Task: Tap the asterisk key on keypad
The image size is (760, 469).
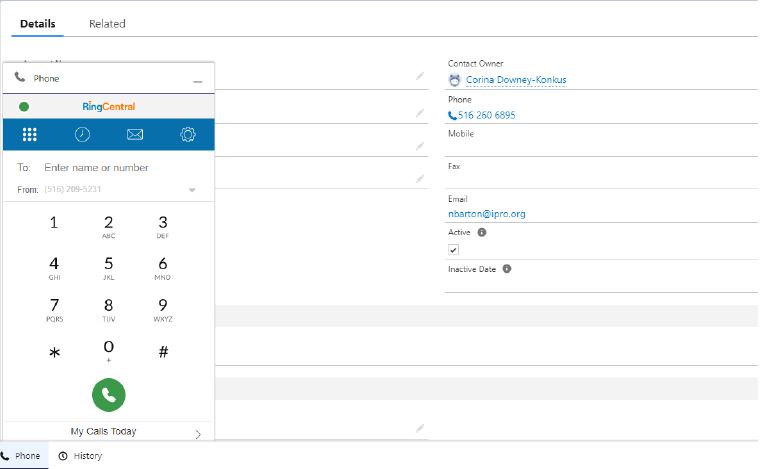Action: click(x=54, y=352)
